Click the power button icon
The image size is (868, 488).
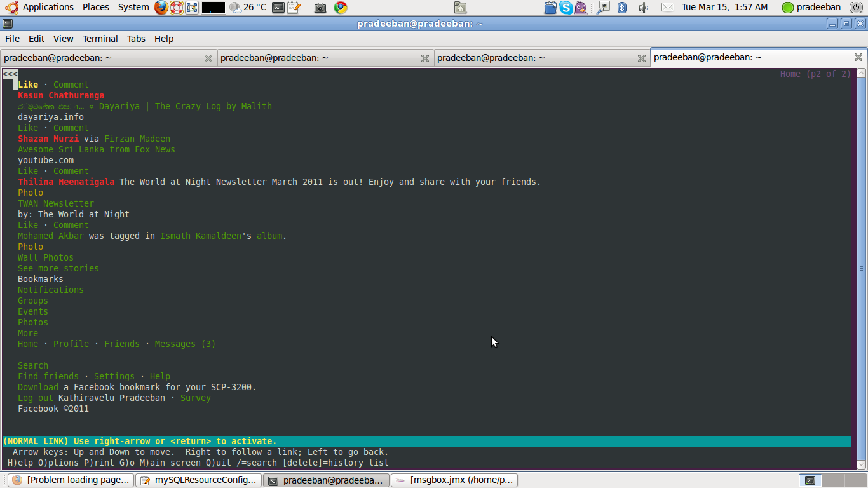[x=857, y=8]
